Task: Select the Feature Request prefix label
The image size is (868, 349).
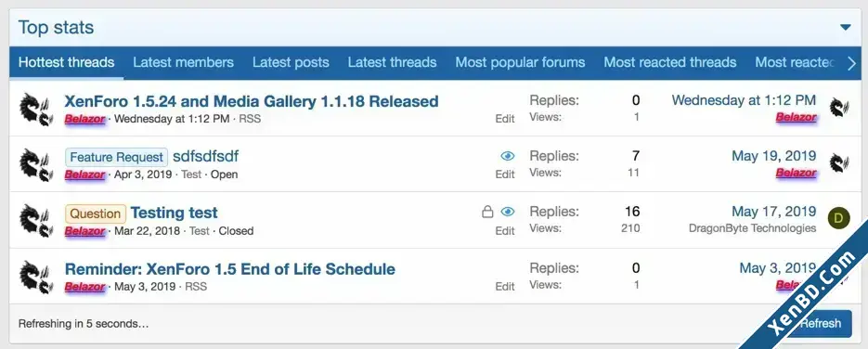Action: point(116,157)
